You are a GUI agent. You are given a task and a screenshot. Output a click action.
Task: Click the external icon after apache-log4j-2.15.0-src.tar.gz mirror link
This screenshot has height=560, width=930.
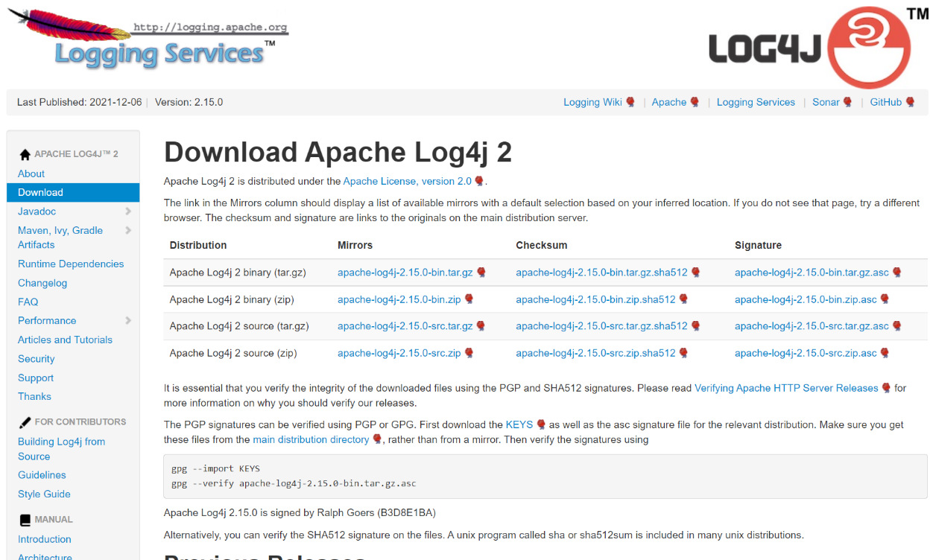(481, 326)
